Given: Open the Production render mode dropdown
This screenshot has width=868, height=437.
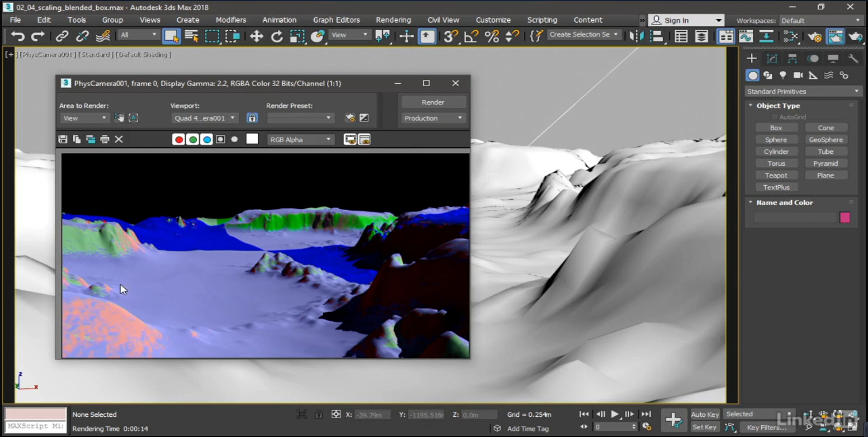Looking at the screenshot, I should tap(433, 118).
